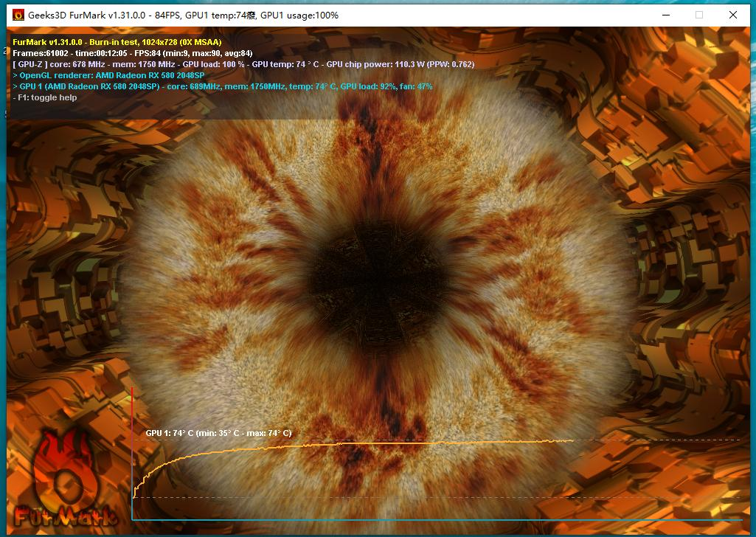The height and width of the screenshot is (537, 756).
Task: Click the FurMark app icon in title bar
Action: click(x=18, y=15)
